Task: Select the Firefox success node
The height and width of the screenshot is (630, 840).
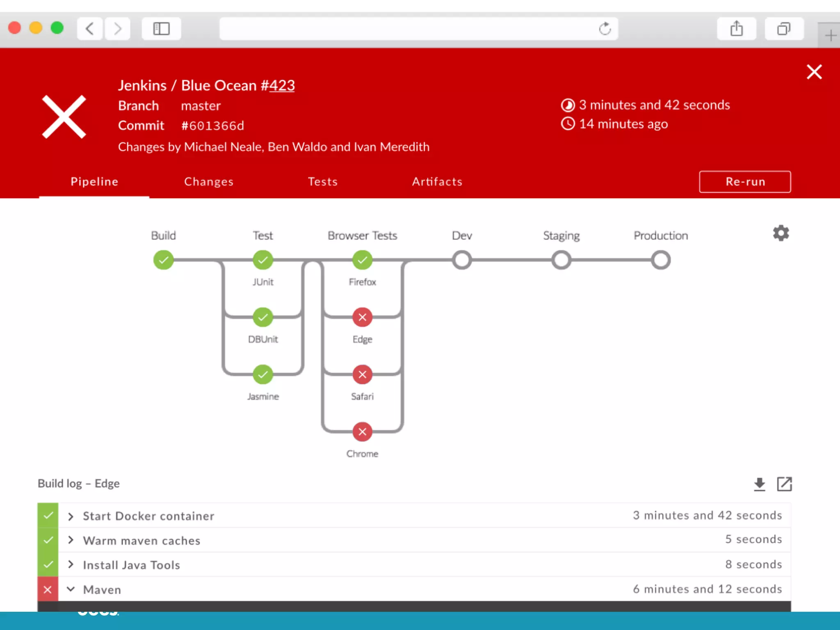Action: tap(362, 260)
